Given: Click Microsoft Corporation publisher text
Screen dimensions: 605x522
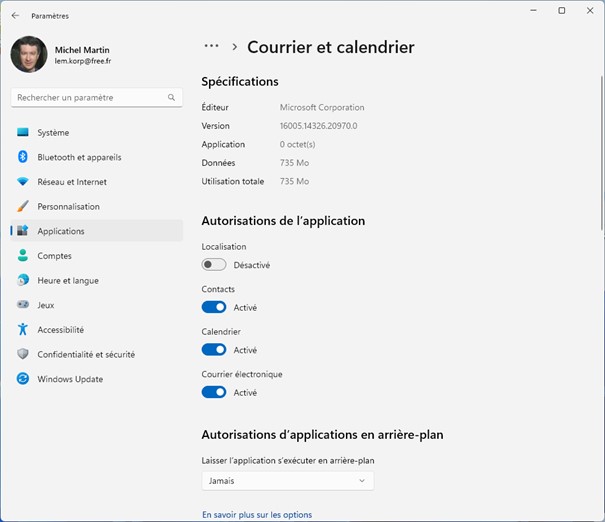Looking at the screenshot, I should [x=322, y=107].
